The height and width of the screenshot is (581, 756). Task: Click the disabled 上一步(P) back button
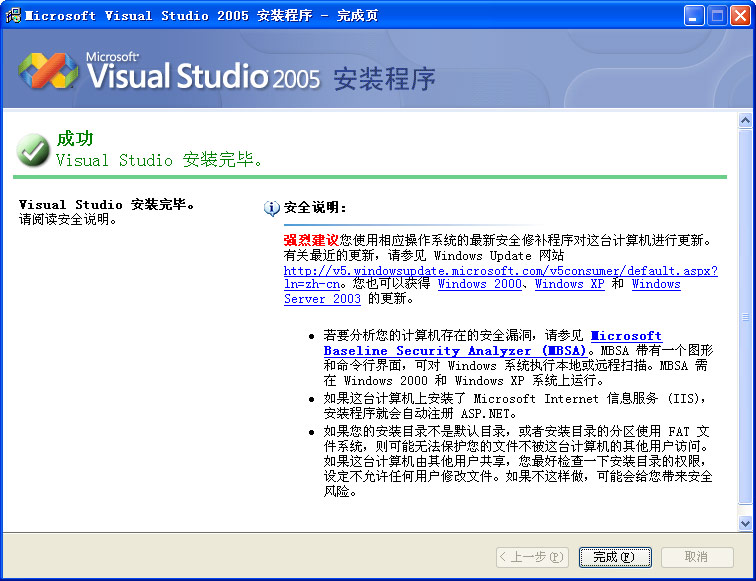(x=532, y=557)
